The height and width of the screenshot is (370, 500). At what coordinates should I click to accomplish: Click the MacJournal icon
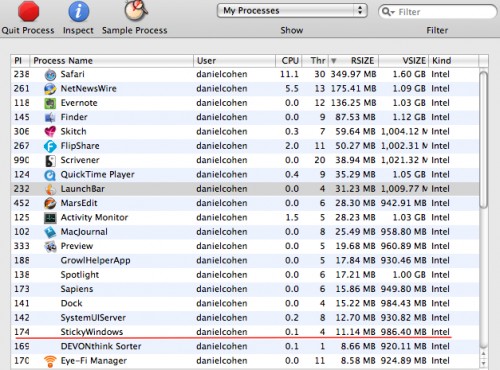click(50, 232)
